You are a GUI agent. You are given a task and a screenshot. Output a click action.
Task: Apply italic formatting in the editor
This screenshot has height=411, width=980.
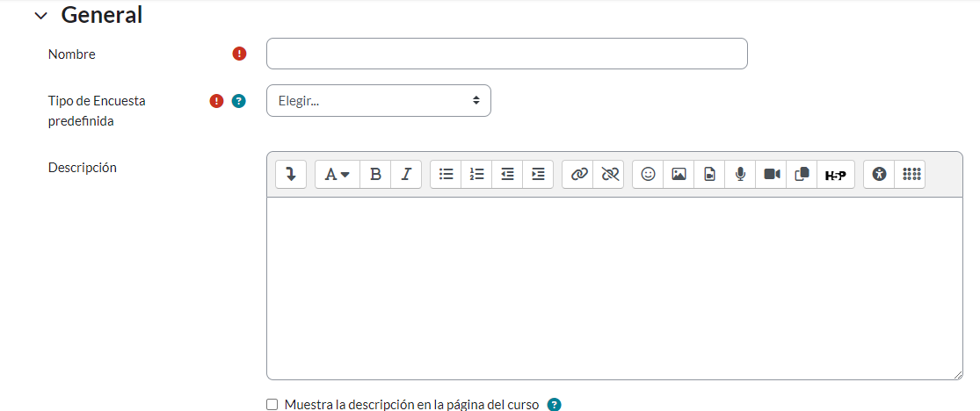point(405,174)
